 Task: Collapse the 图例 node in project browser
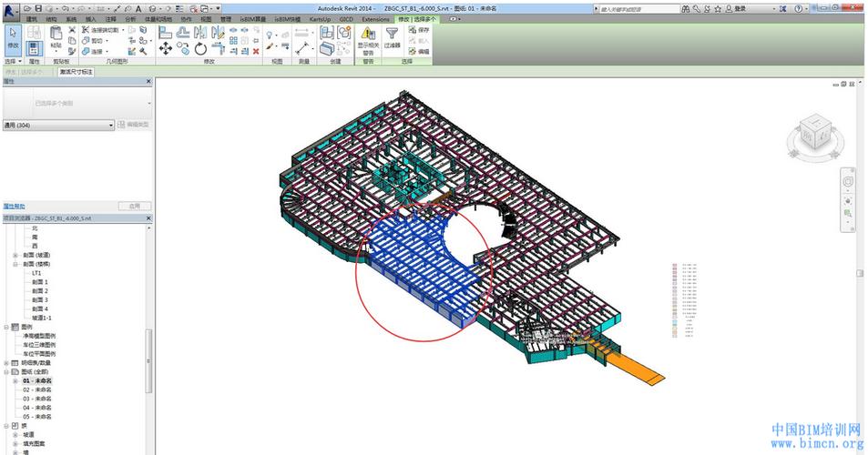(x=6, y=328)
